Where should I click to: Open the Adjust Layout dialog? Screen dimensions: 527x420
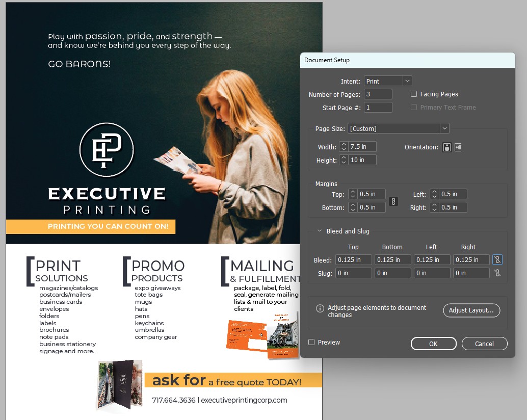471,310
